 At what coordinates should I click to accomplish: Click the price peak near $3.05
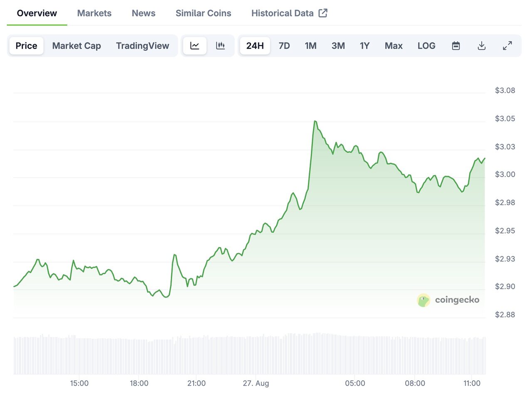click(x=315, y=121)
